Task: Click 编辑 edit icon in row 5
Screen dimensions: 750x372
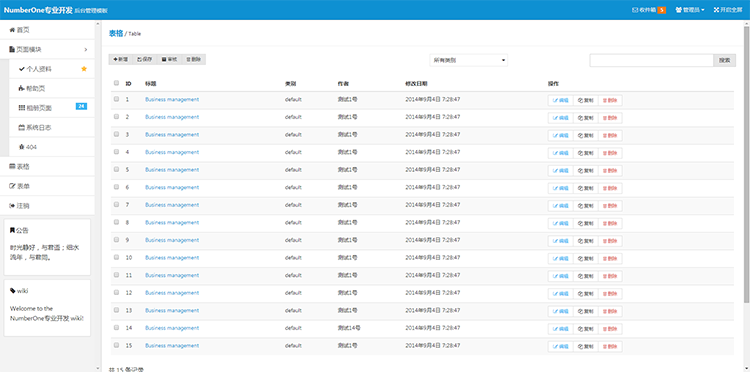Action: pos(555,171)
